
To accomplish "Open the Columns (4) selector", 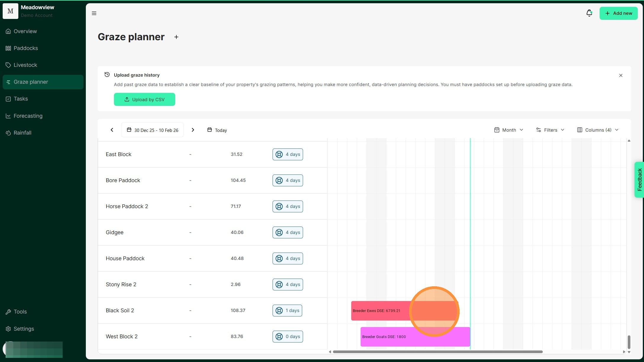I will tap(598, 130).
